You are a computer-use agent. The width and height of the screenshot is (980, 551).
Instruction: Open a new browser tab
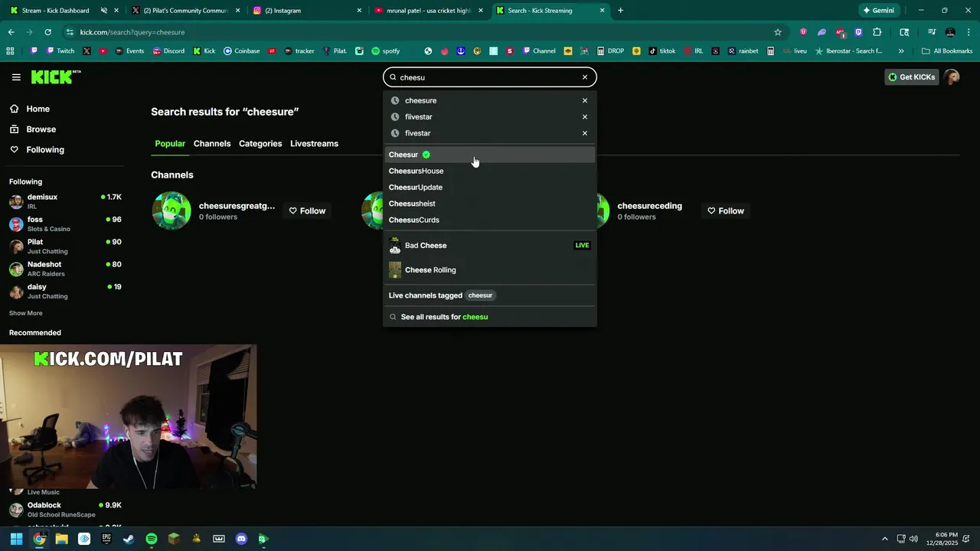point(620,11)
